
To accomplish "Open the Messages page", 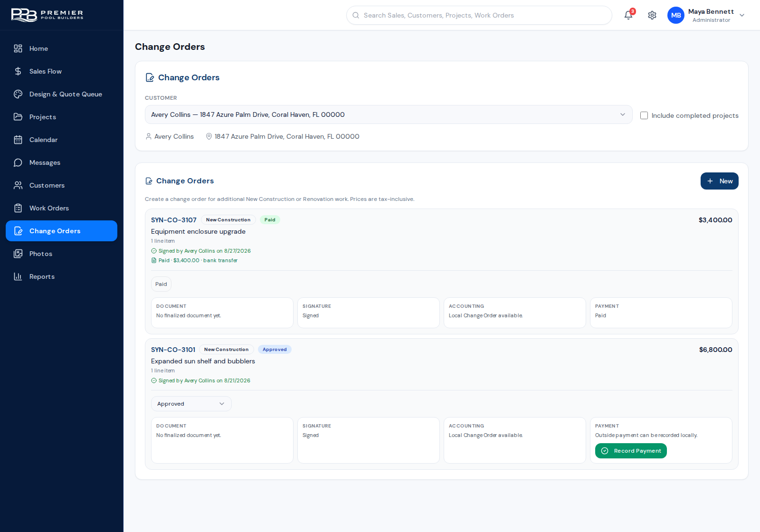I will (x=61, y=162).
